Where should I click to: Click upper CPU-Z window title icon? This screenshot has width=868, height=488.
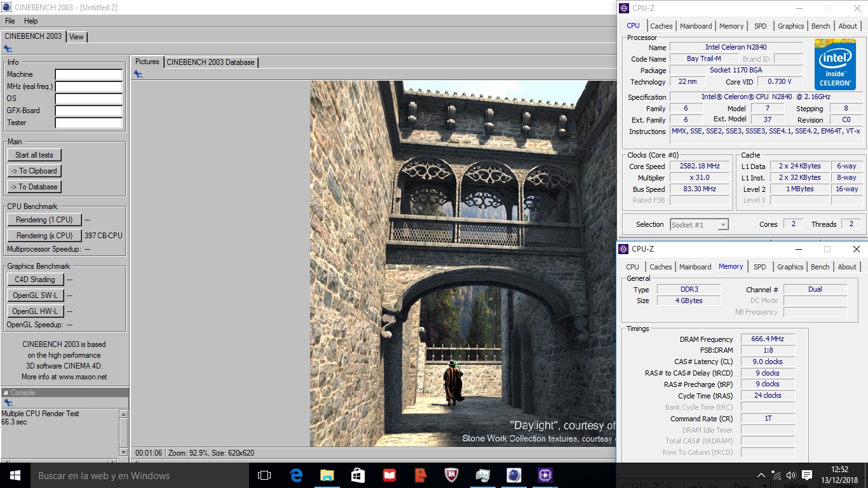coord(623,8)
